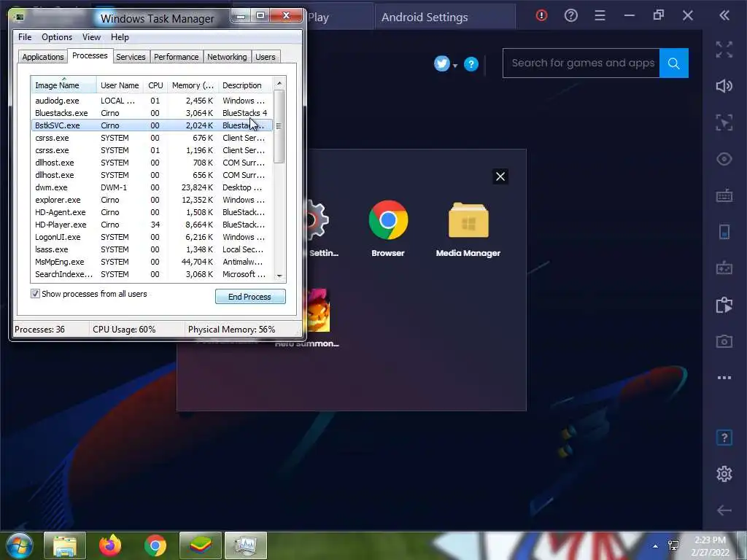Viewport: 747px width, 560px height.
Task: Expand the dropdown arrow beside Twitter icon
Action: click(455, 66)
